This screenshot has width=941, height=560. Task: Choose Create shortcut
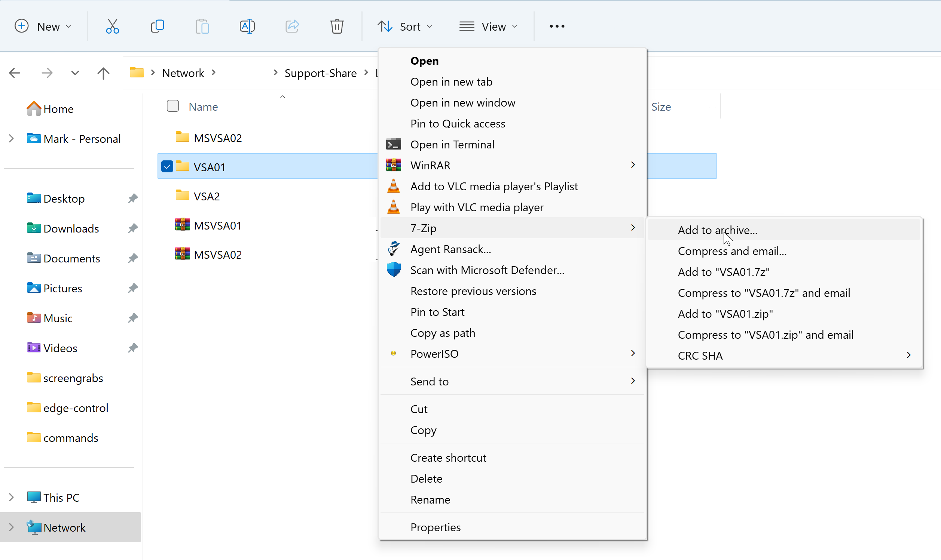tap(513, 458)
